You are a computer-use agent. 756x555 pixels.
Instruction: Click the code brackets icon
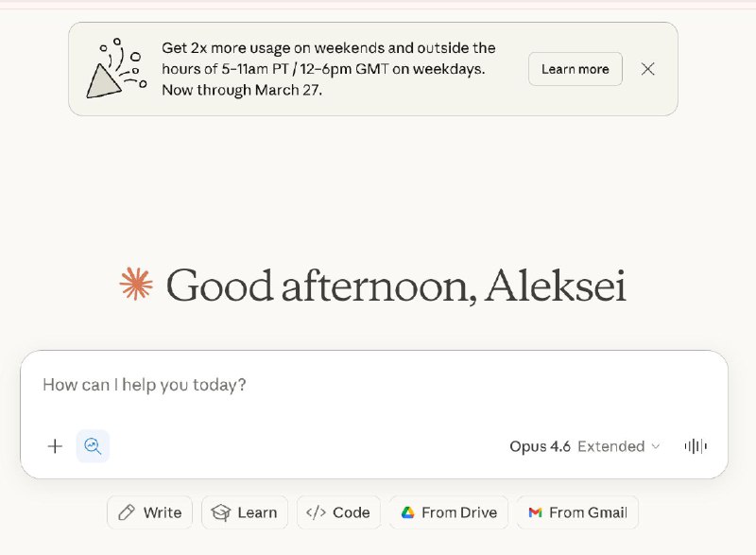[x=316, y=512]
